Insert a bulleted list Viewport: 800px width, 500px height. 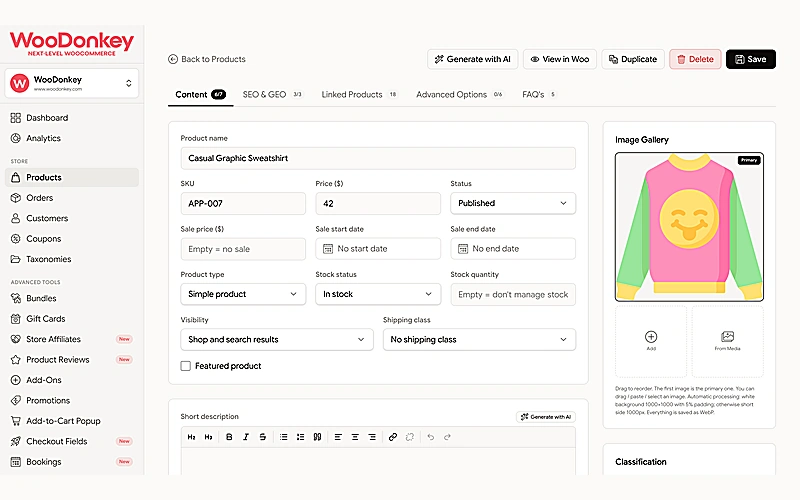pos(284,437)
